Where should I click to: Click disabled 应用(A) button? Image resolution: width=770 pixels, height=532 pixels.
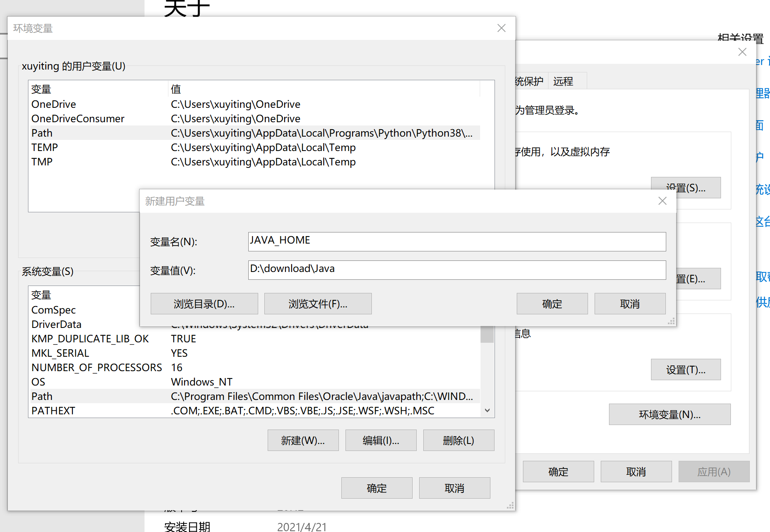coord(714,472)
